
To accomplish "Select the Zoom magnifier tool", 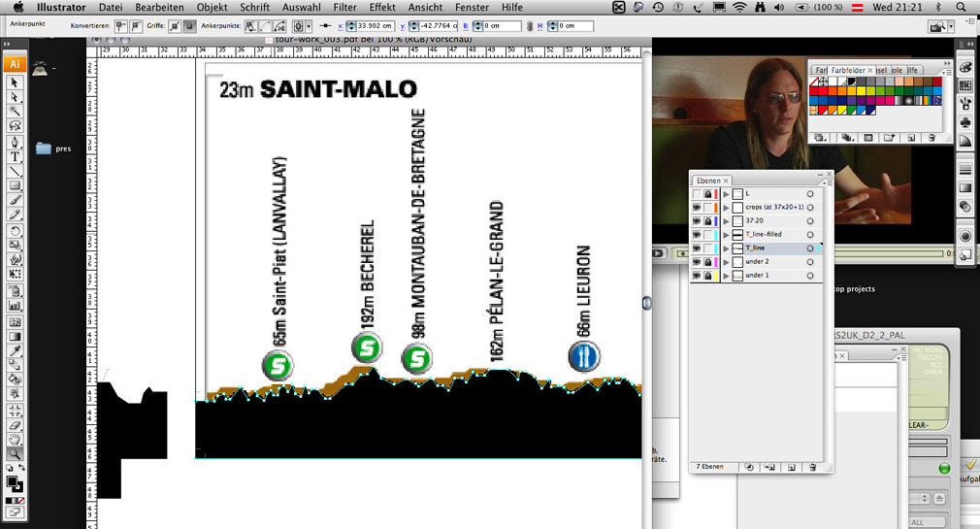I will click(x=16, y=453).
